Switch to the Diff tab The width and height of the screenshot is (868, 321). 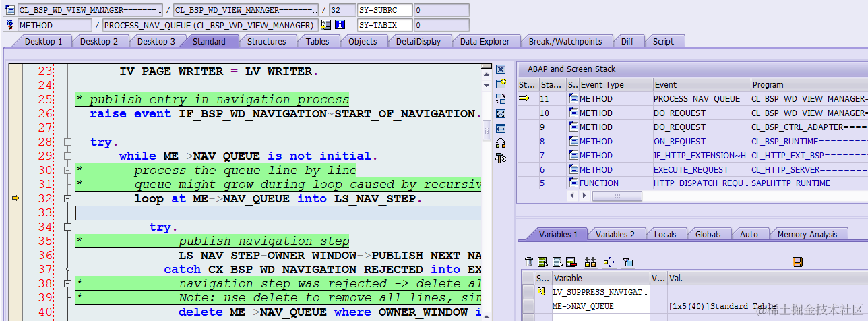click(627, 41)
